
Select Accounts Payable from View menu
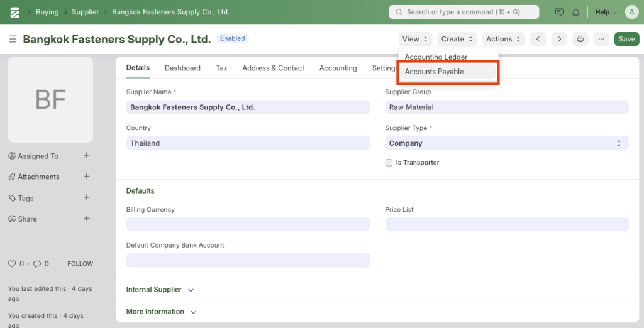434,72
